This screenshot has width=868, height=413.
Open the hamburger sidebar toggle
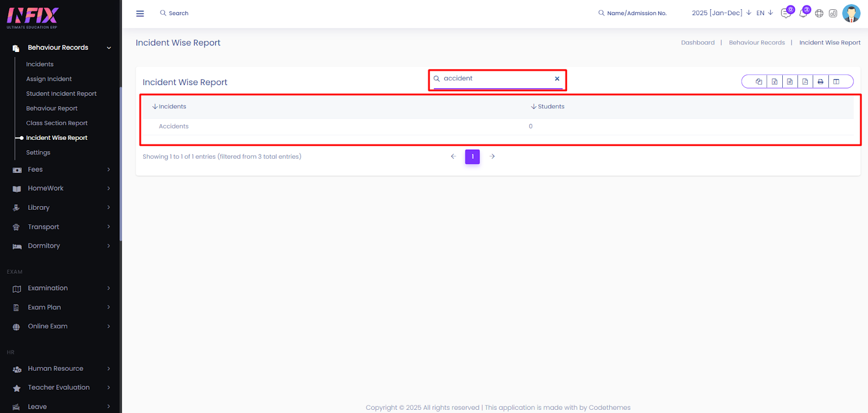(140, 14)
